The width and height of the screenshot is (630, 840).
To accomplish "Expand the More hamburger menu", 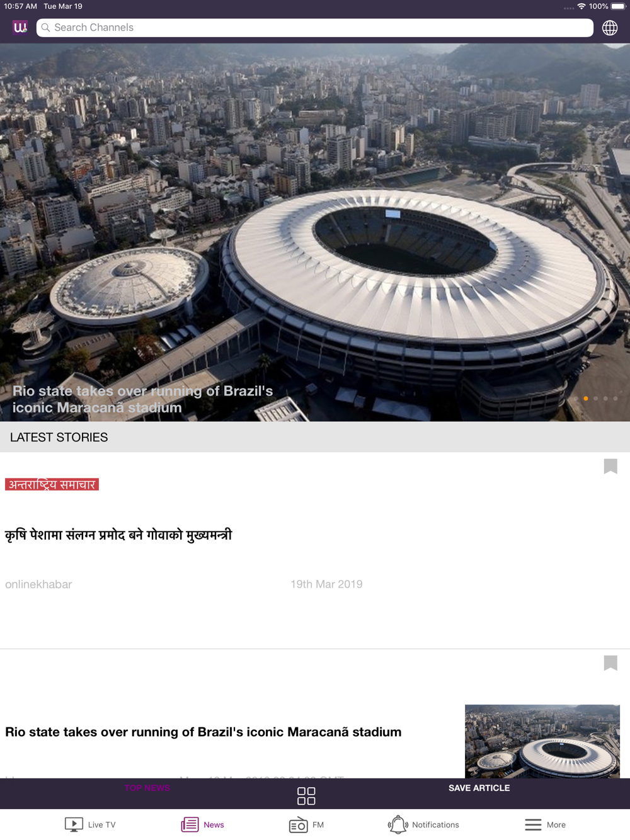I will click(546, 824).
